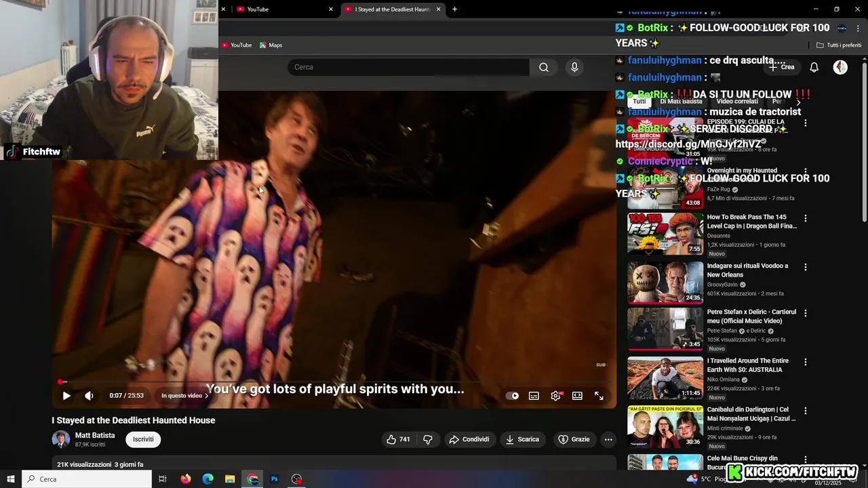
Task: Open options menu for 'Indagare sui rituali Voodoo'
Action: tap(806, 267)
